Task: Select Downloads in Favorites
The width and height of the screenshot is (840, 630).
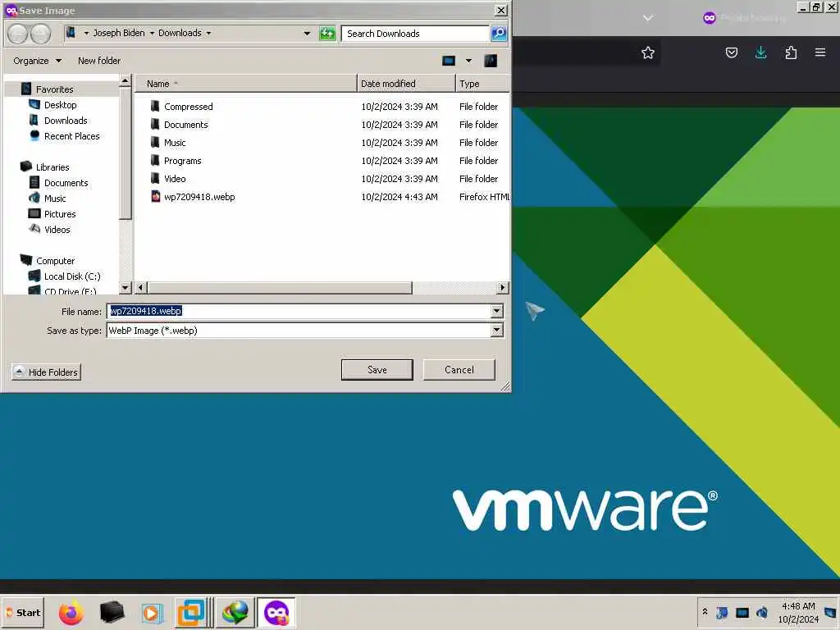Action: tap(66, 120)
